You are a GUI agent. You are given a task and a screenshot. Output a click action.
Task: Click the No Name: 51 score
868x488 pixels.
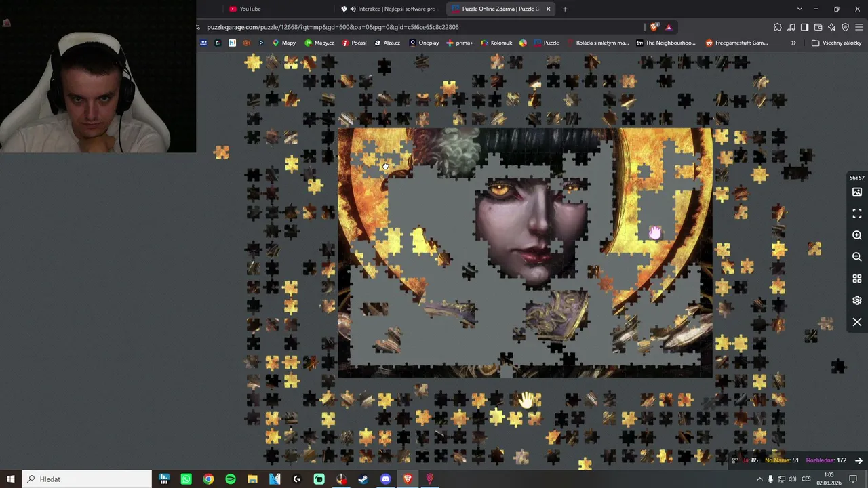[x=782, y=460]
